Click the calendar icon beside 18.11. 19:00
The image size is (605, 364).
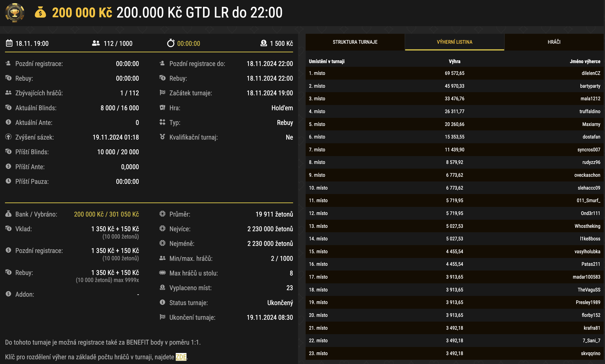tap(9, 43)
